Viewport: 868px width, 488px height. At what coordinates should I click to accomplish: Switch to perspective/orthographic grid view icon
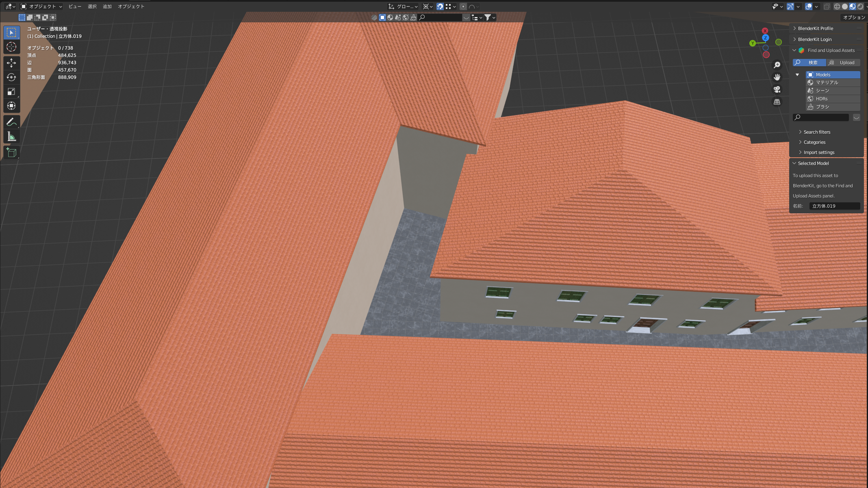[777, 102]
